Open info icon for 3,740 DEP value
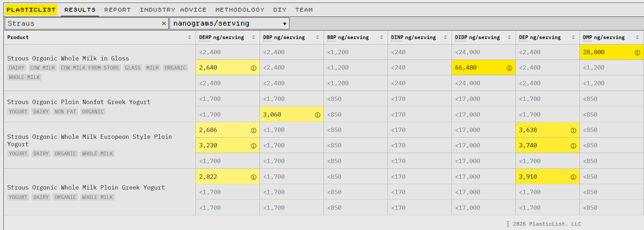This screenshot has height=230, width=644. (x=573, y=146)
